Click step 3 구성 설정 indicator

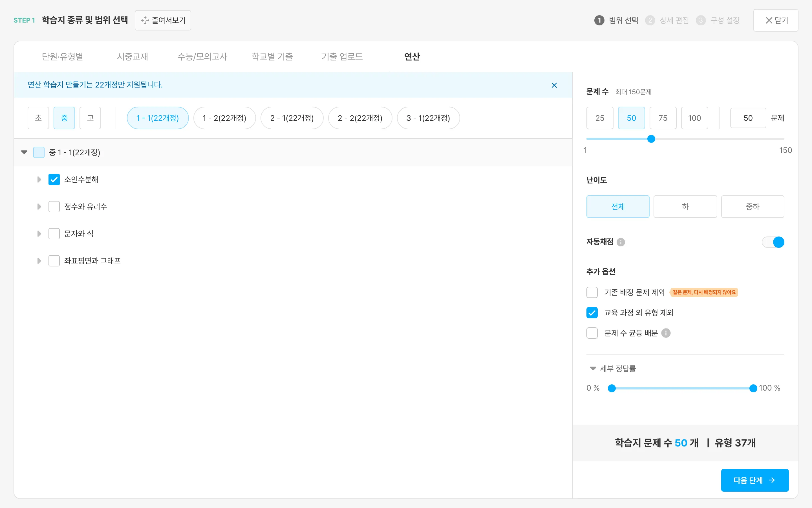pos(717,20)
